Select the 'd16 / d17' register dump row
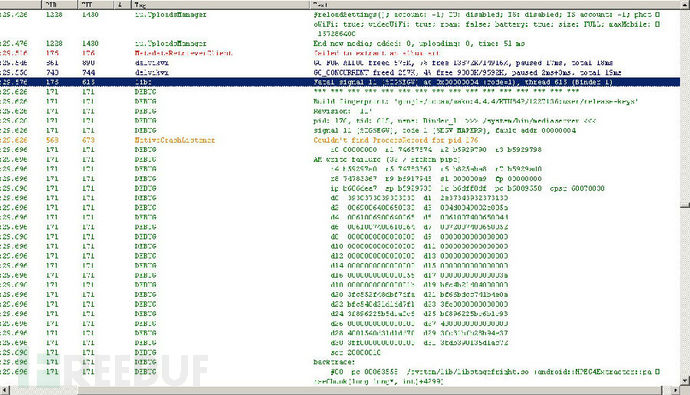The height and width of the screenshot is (395, 690). point(340,275)
